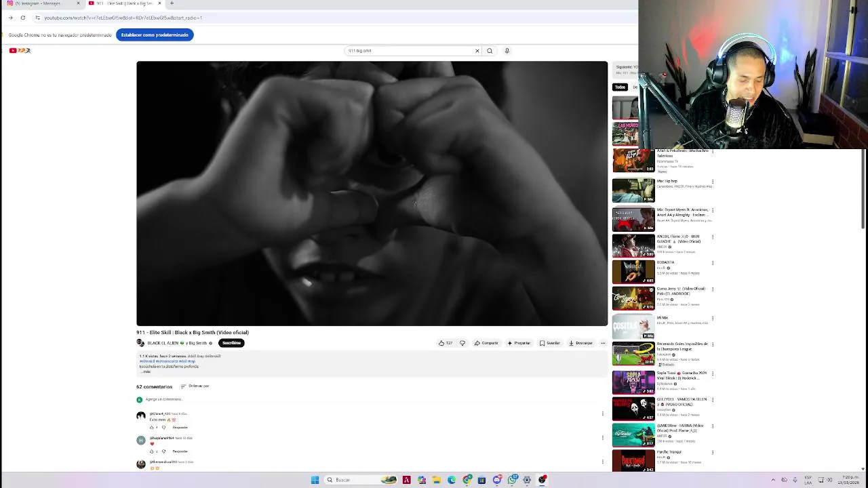Viewport: 868px width, 488px height.
Task: Click the YouTube logo icon
Action: coord(20,50)
